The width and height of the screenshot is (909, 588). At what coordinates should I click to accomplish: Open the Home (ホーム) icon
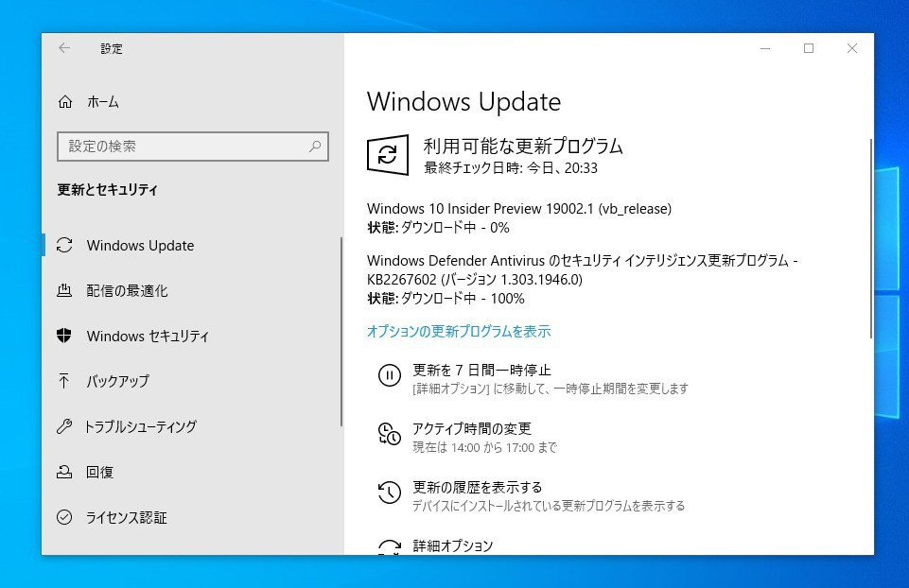65,102
